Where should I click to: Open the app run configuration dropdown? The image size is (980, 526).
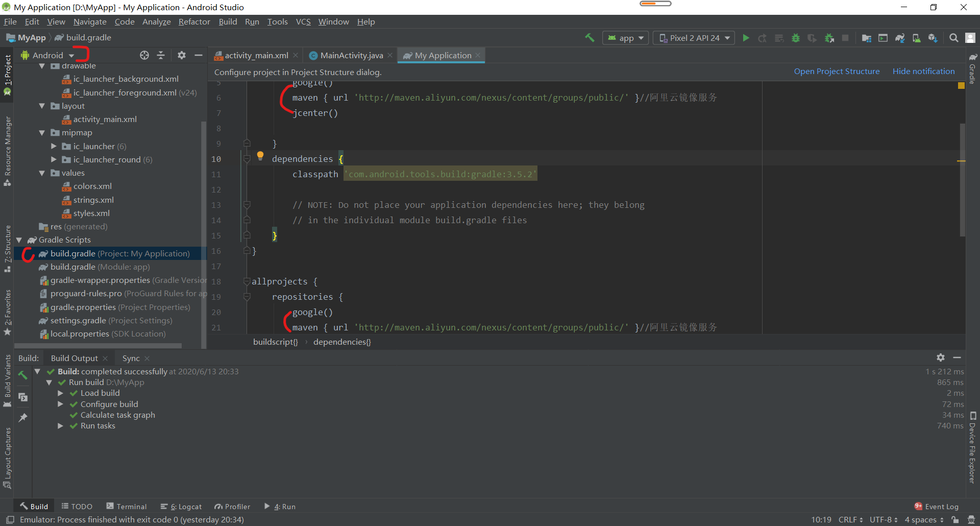(626, 38)
